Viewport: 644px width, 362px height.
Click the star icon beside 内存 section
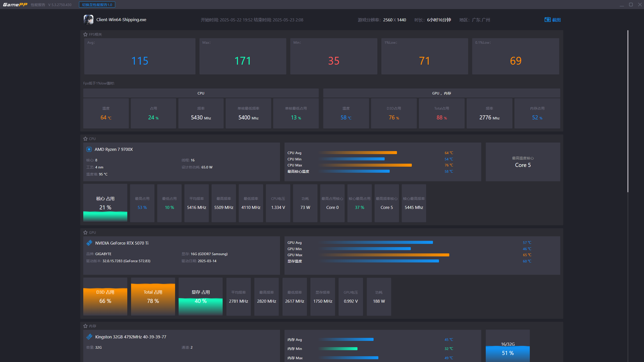(x=85, y=326)
